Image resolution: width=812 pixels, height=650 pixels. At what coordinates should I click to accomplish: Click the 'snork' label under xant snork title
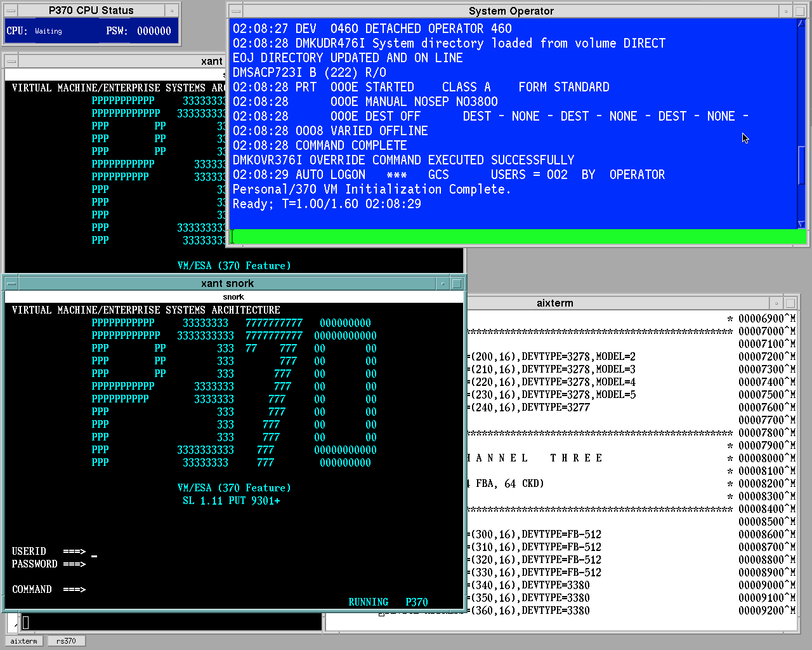tap(233, 296)
